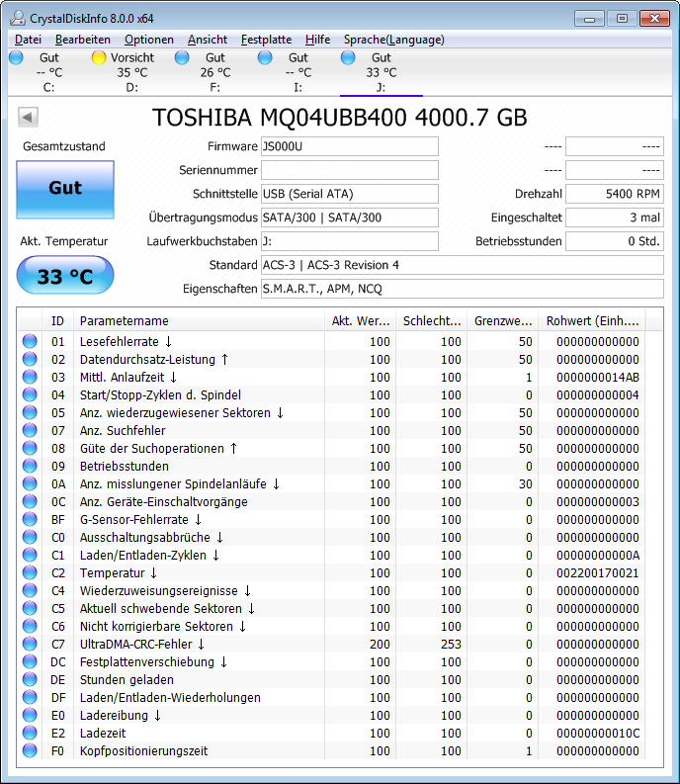Screen dimensions: 680x784
Task: Select the Vorsicht drive D: yellow icon
Action: [x=99, y=57]
